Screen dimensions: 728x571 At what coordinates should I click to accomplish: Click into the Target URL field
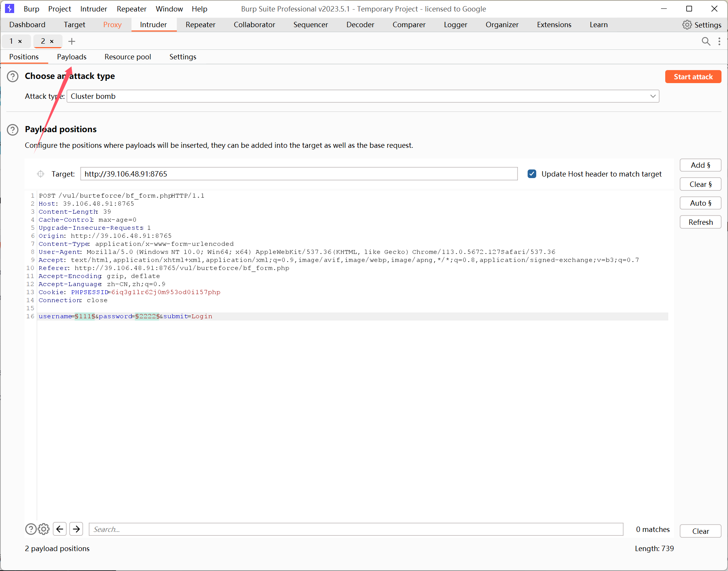tap(299, 174)
